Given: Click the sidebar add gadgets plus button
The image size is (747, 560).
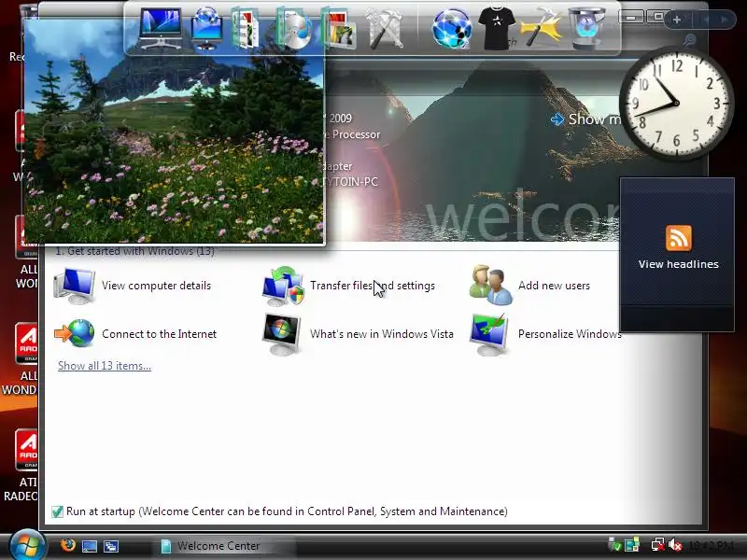Looking at the screenshot, I should 677,20.
